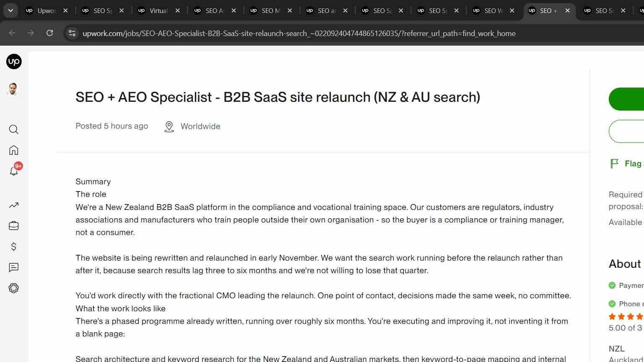Screen dimensions: 644x362
Task: Go to the home icon in sidebar
Action: 14,150
